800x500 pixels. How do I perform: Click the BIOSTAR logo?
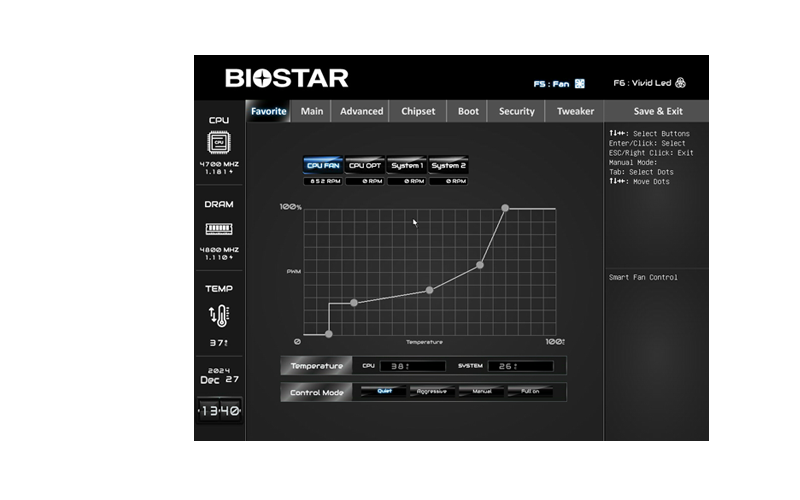[x=286, y=78]
